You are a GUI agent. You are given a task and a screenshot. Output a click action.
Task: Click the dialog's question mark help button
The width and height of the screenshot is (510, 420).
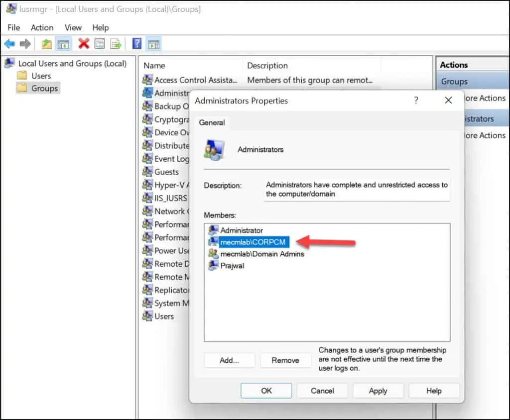(x=416, y=101)
